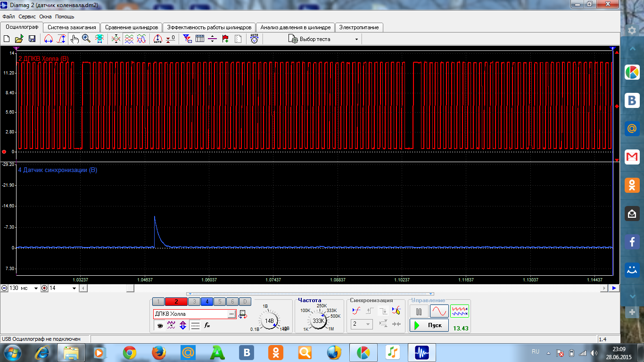Image resolution: width=644 pixels, height=362 pixels.
Task: Click the AUTO scale waveform icon
Action: pos(157,39)
